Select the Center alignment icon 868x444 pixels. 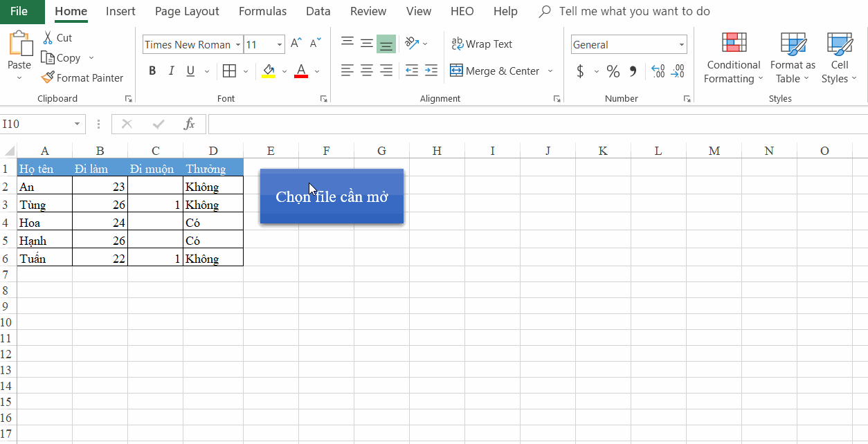(x=366, y=70)
